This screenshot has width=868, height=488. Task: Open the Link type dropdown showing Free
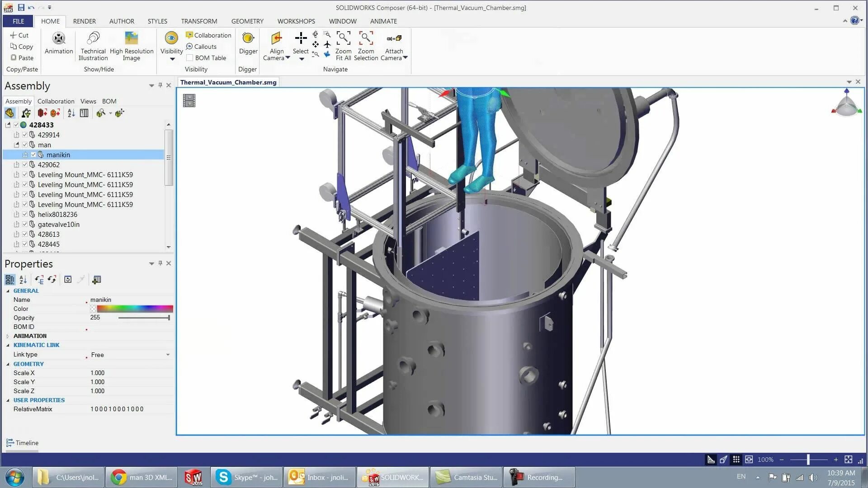[168, 355]
